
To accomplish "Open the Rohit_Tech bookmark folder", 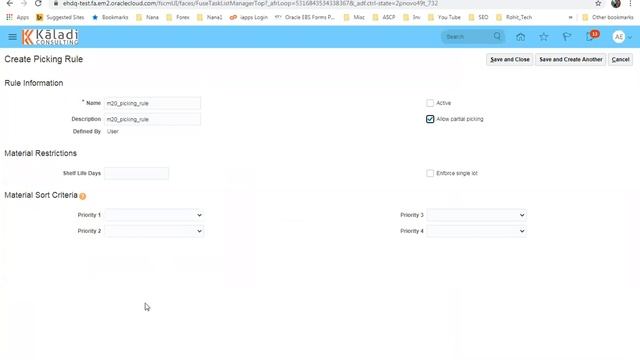I will tap(514, 18).
